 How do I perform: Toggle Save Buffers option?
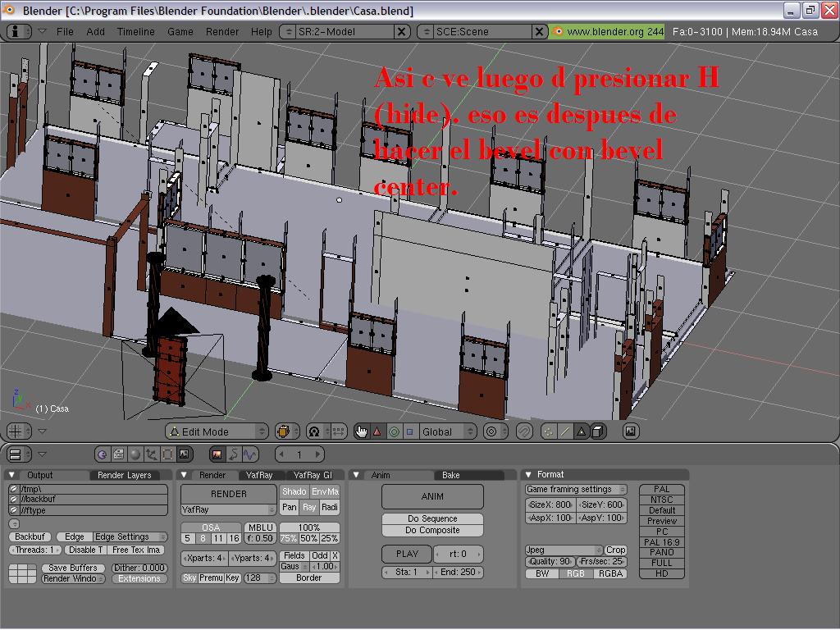[x=73, y=568]
